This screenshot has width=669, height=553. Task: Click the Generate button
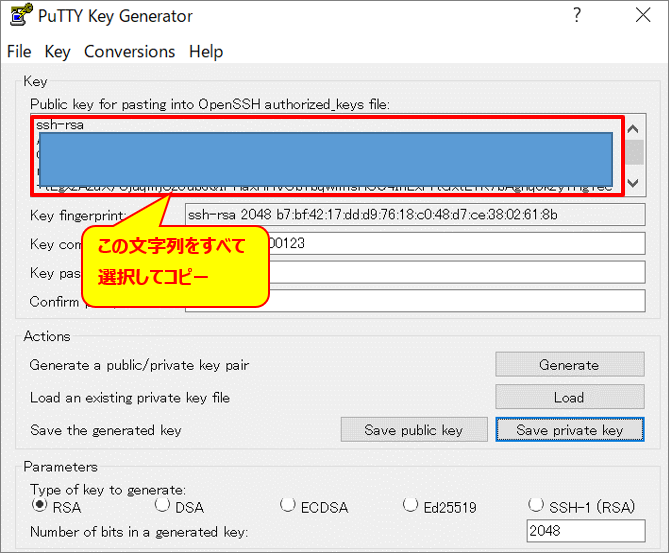coord(570,364)
